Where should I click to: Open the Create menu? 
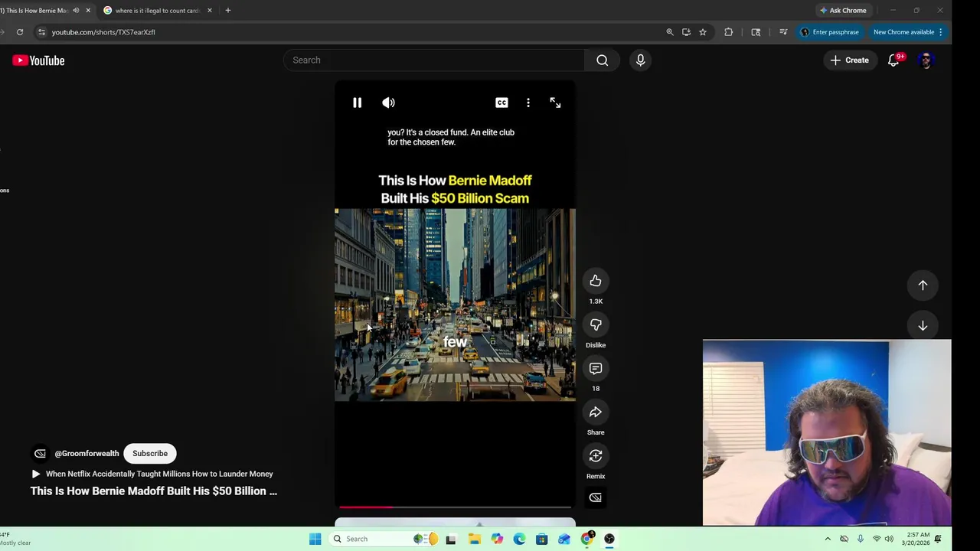850,60
